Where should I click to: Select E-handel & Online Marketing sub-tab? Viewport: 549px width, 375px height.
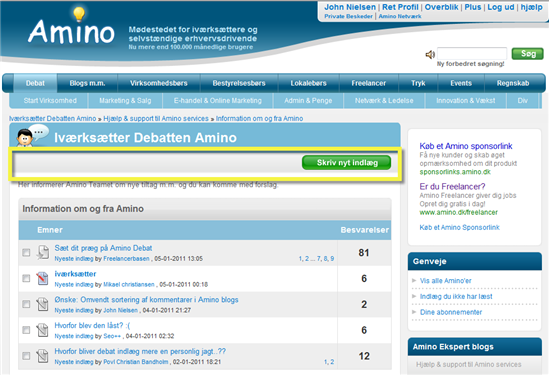[x=217, y=100]
